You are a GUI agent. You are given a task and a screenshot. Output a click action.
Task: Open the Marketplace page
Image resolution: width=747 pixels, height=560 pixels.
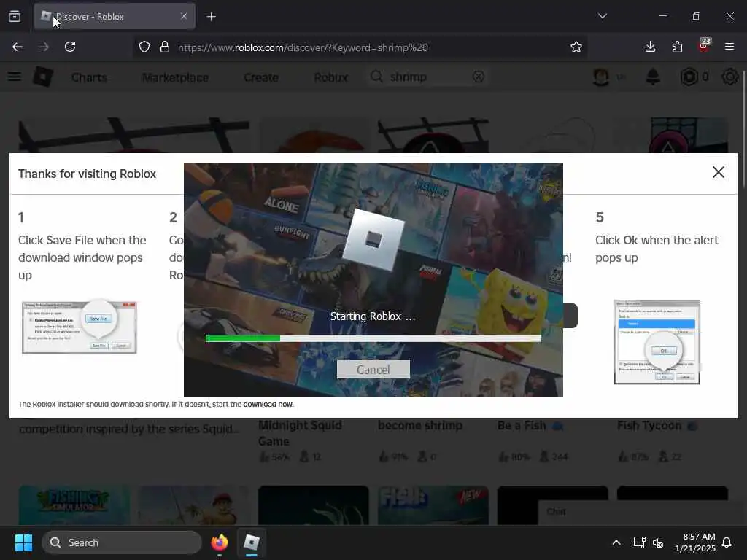tap(175, 77)
